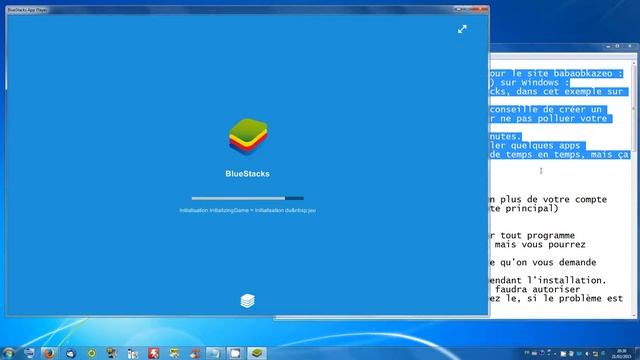
Task: Click the line "faudra autoriser"
Action: pos(538,289)
